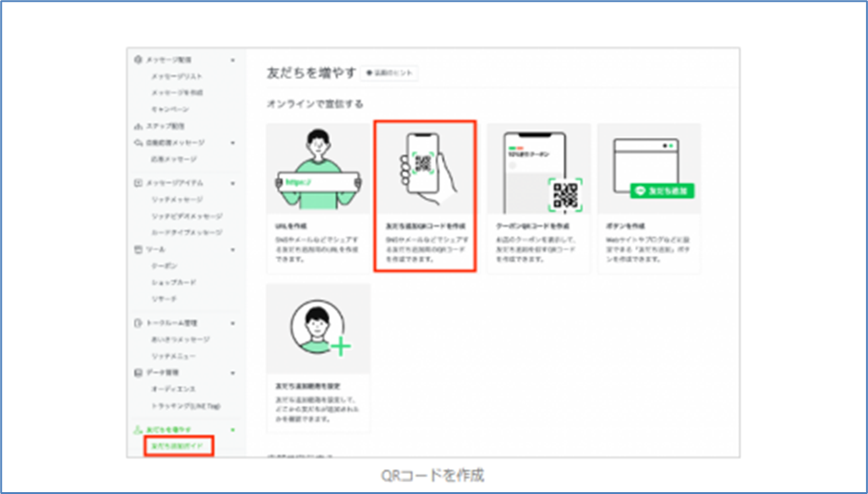Screen dimensions: 868x494
Task: Click the 自動応答メッセージ chat icon
Action: [138, 143]
